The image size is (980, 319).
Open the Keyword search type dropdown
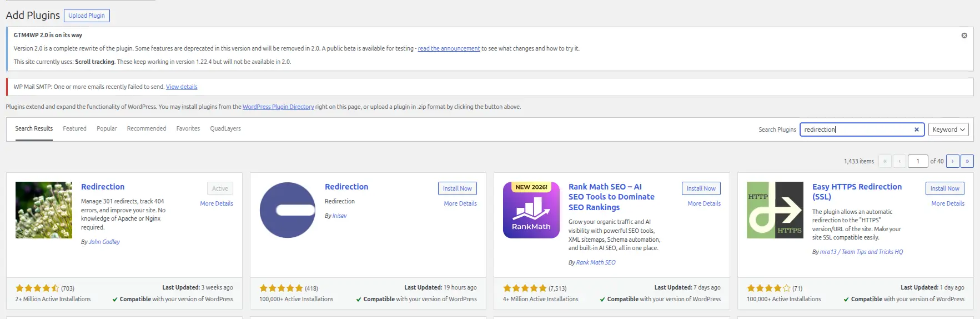click(x=948, y=129)
